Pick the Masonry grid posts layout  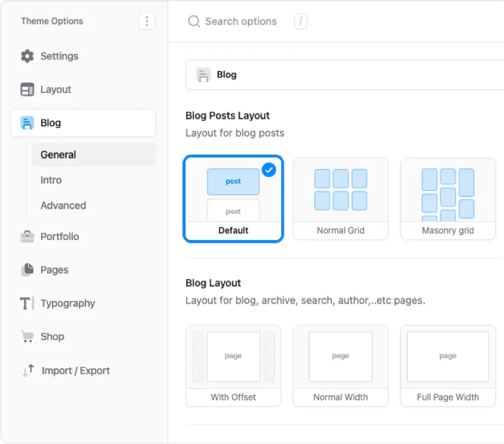pyautogui.click(x=448, y=199)
